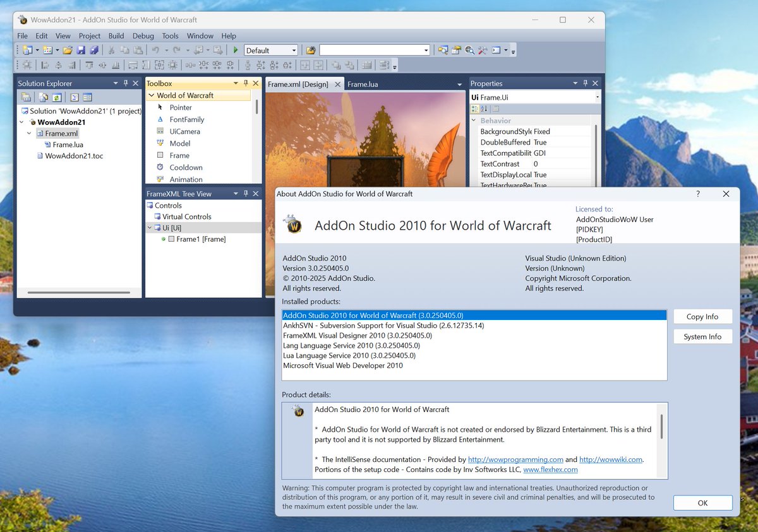Screen dimensions: 758x532
Task: Click the Product details vertical scrollbar thumb
Action: [x=662, y=427]
